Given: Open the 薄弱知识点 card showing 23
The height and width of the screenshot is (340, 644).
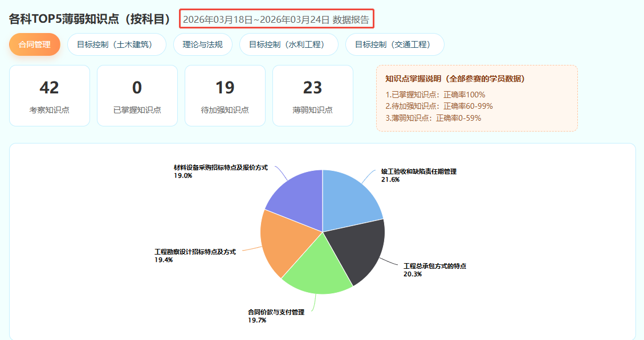Looking at the screenshot, I should [313, 96].
